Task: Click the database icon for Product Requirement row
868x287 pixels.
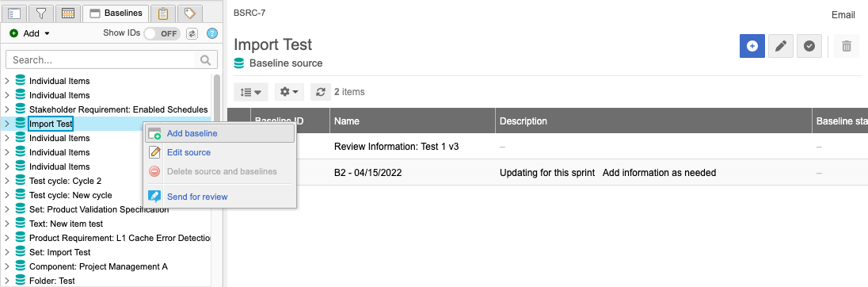Action: point(21,238)
